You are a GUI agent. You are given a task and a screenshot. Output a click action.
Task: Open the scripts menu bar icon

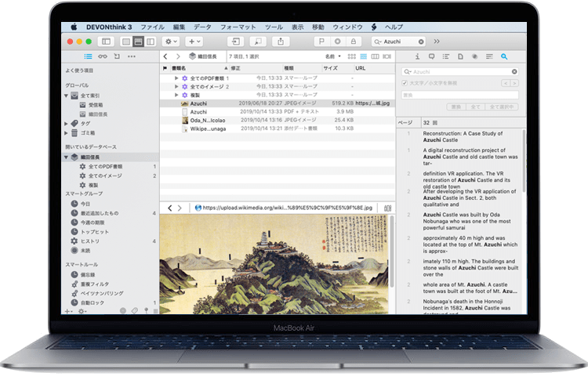click(374, 27)
